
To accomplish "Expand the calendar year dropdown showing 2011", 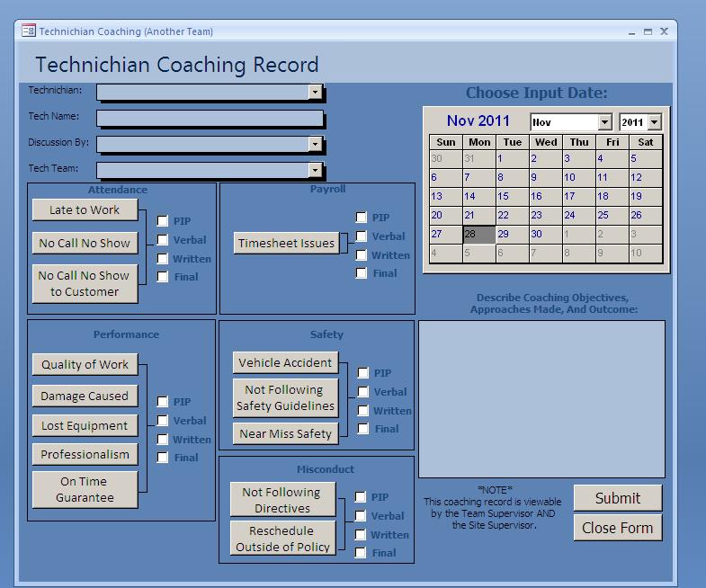I will [654, 122].
